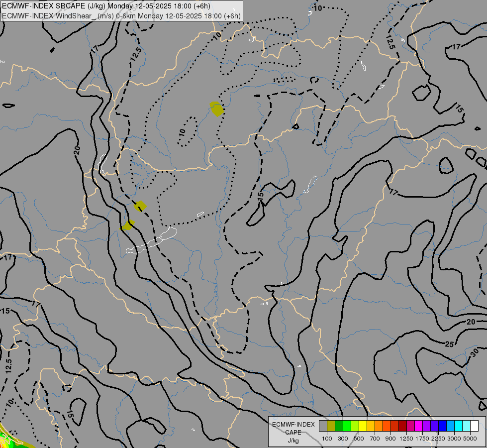Choose the pure yellow legend swatch
The width and height of the screenshot is (487, 448).
point(363,426)
